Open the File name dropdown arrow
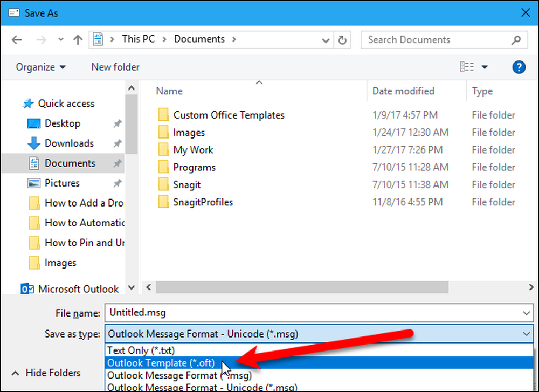The image size is (539, 392). click(x=526, y=313)
